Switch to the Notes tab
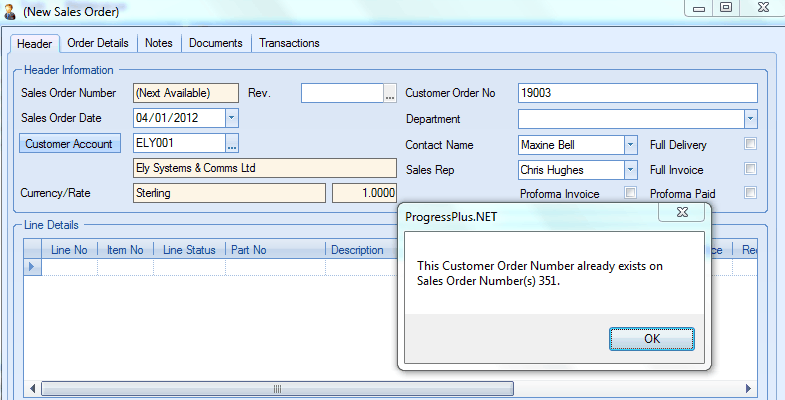 click(x=158, y=43)
